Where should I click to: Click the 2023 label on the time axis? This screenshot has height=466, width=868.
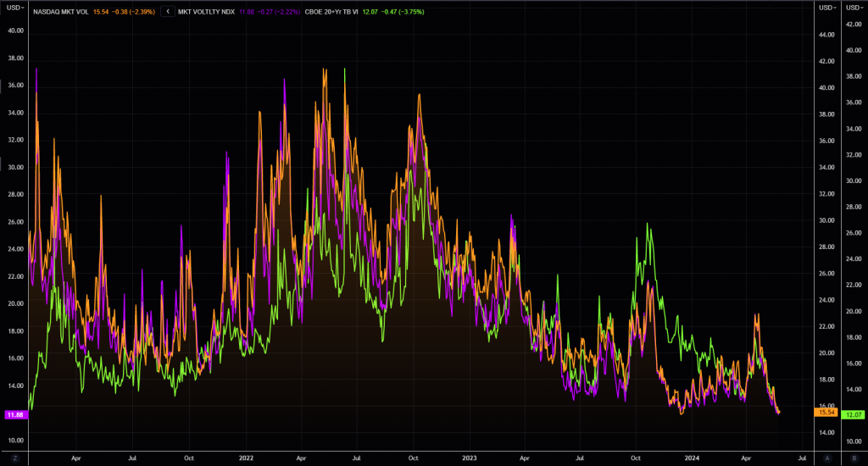[x=469, y=458]
